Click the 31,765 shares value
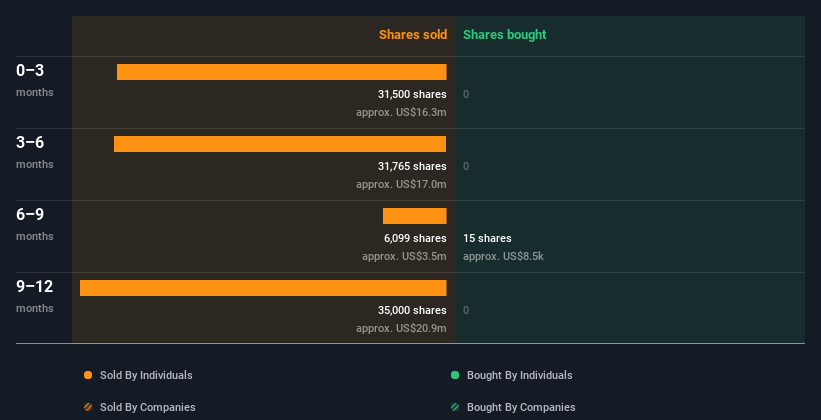The width and height of the screenshot is (821, 420). coord(412,167)
